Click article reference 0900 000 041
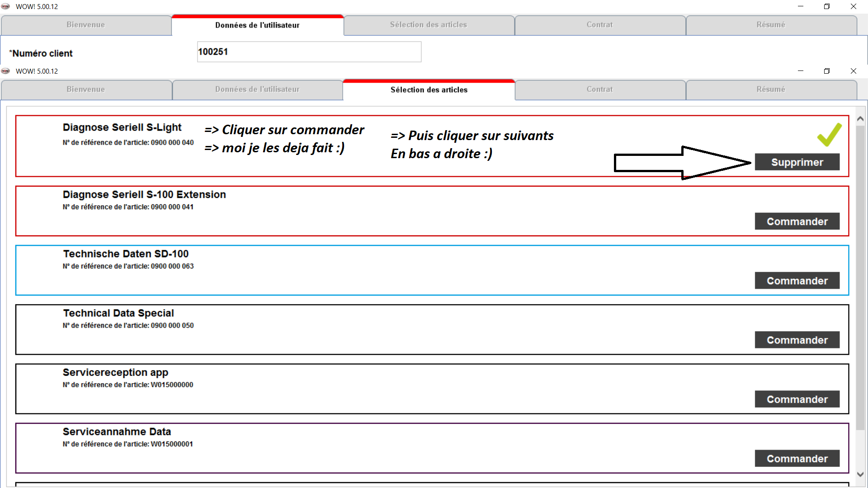 coord(172,207)
